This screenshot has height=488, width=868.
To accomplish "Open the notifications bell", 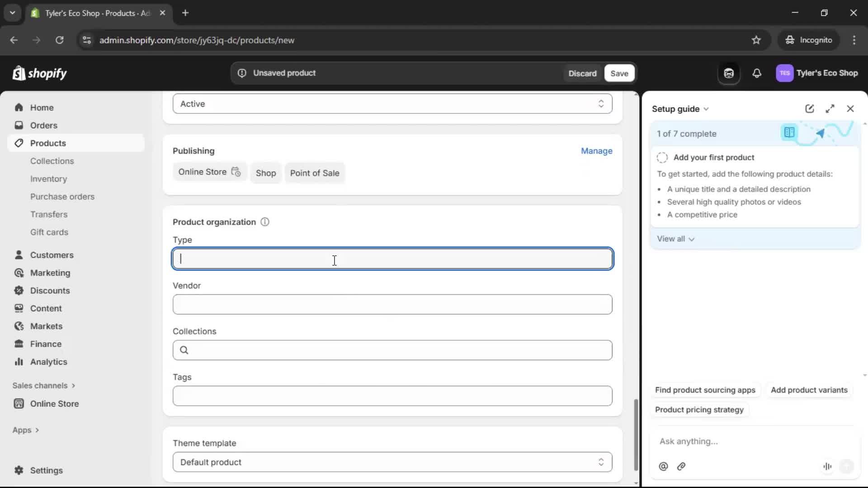I will tap(757, 73).
